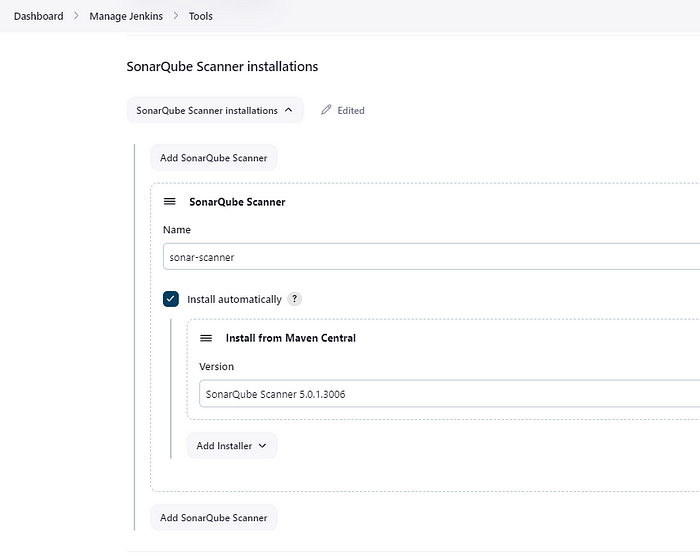Screen dimensions: 700x556
Task: Click the bottom Add SonarQube Scanner button
Action: tap(214, 518)
